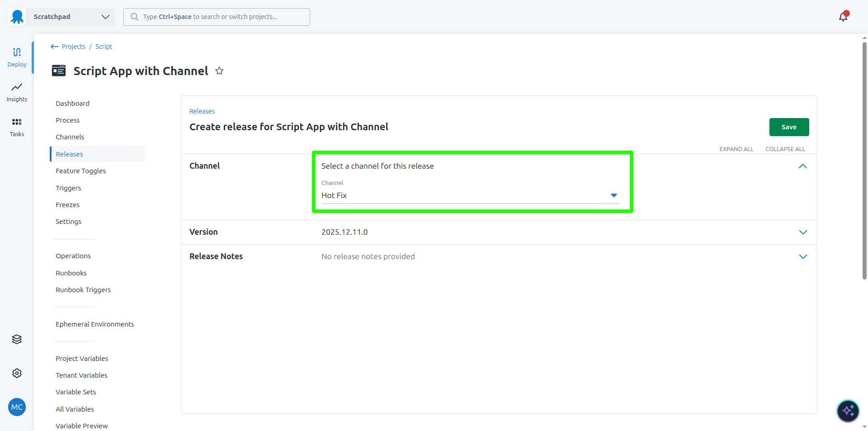Screen dimensions: 868x431
Task: Open Feature Toggles menu item
Action: tap(80, 171)
